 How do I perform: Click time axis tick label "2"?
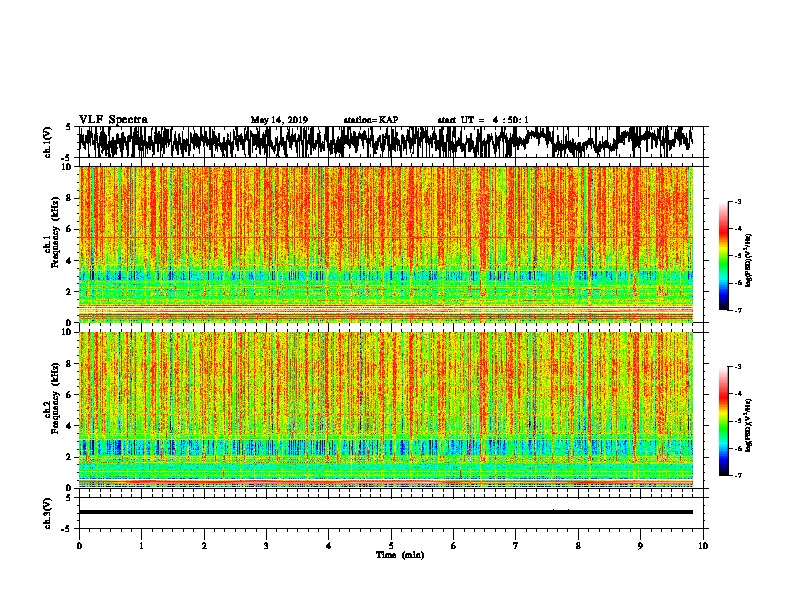tap(204, 546)
